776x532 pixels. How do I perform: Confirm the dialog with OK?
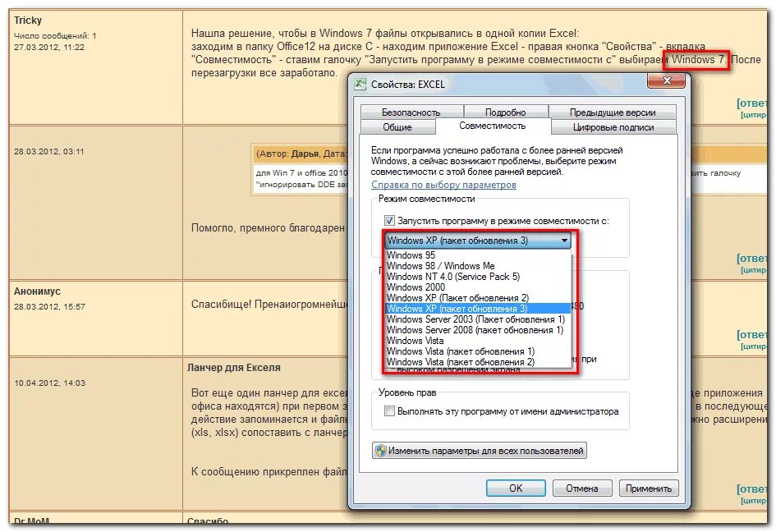click(516, 488)
